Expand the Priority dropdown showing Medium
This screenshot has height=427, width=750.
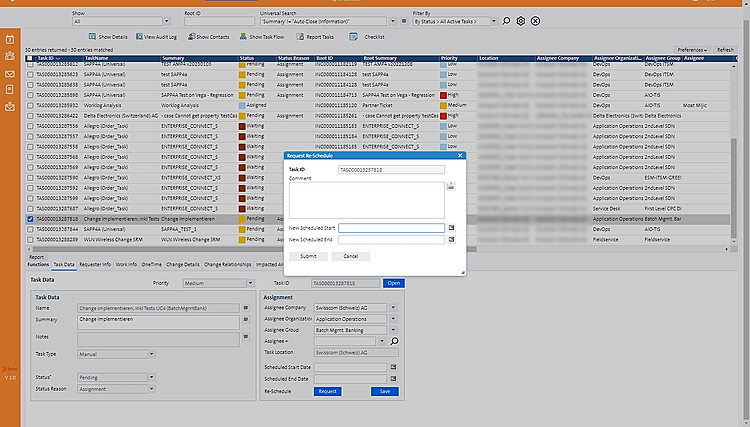(x=213, y=283)
